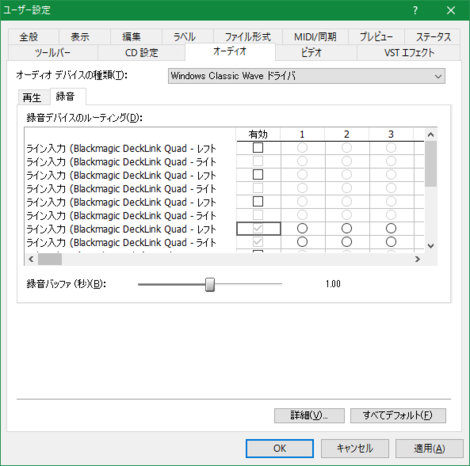Screen dimensions: 470x466
Task: Switch to the 再生 sub-tab
Action: coord(32,97)
